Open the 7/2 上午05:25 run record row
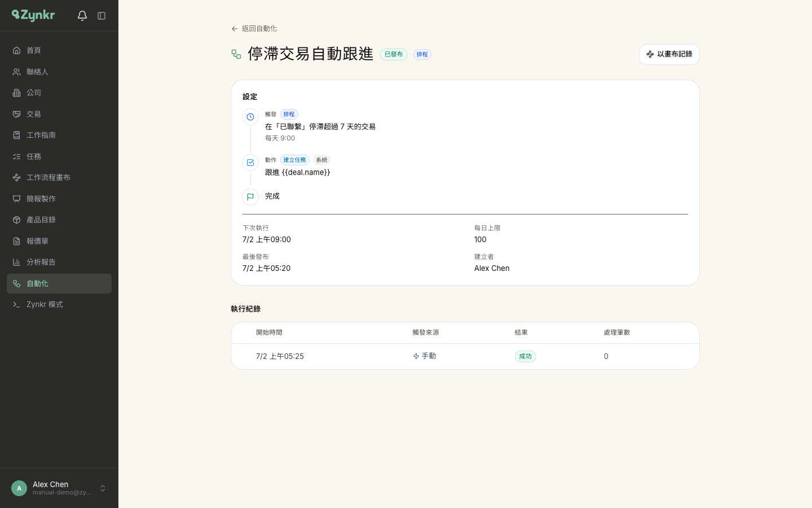This screenshot has width=812, height=508. point(465,356)
